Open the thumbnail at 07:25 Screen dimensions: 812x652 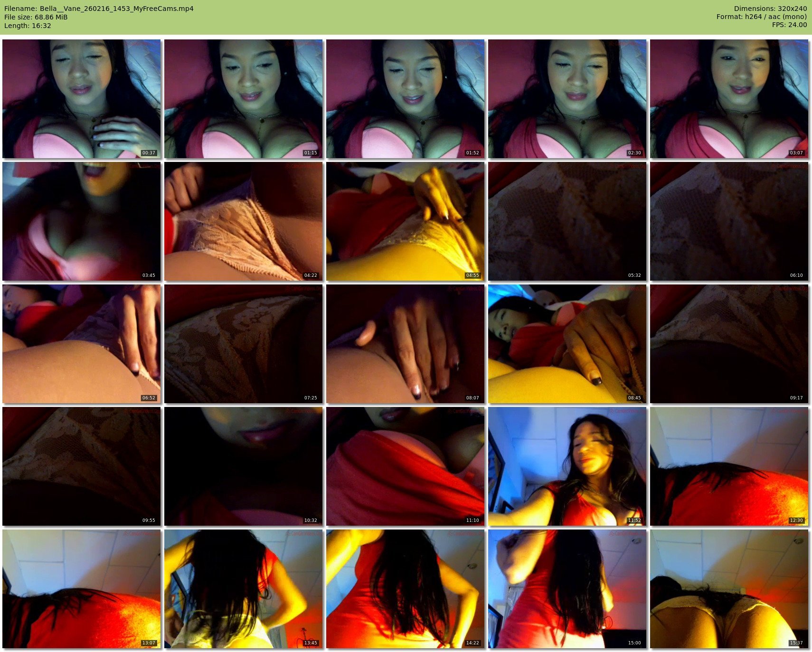[244, 344]
